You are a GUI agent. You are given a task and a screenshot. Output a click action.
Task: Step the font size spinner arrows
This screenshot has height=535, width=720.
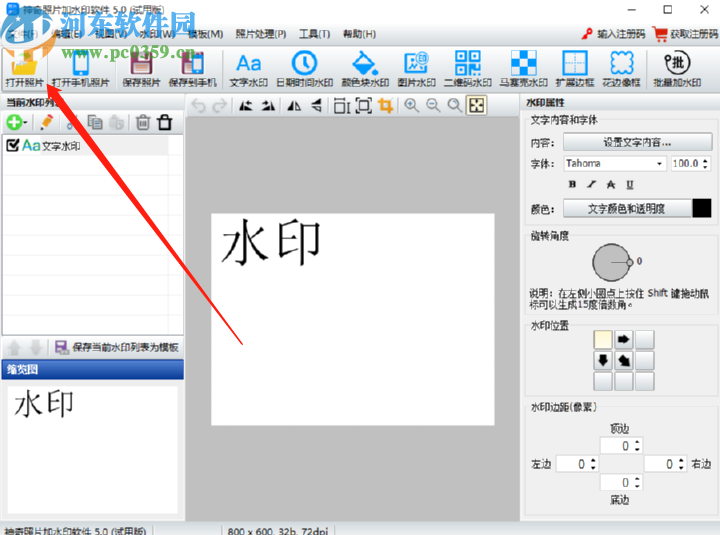coord(706,163)
